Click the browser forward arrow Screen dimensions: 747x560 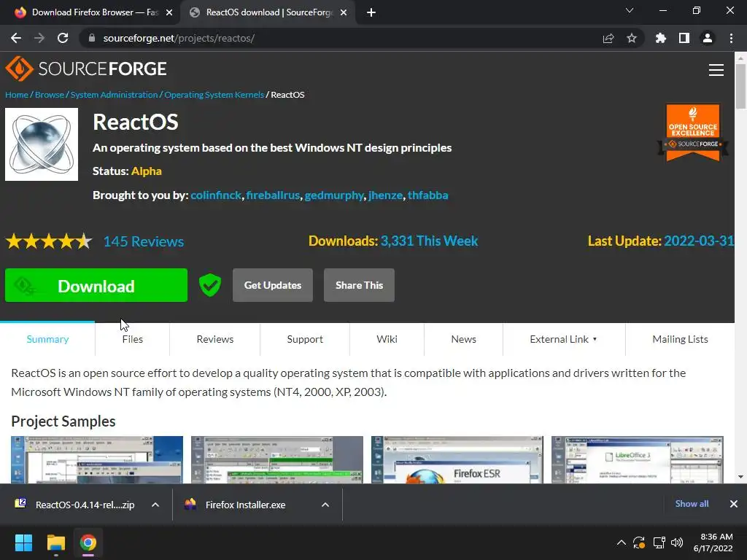(x=39, y=38)
